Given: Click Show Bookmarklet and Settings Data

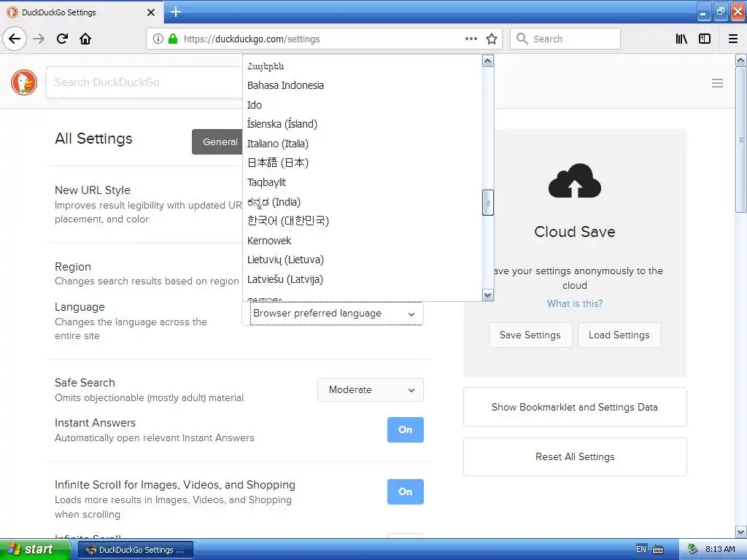Looking at the screenshot, I should [575, 407].
